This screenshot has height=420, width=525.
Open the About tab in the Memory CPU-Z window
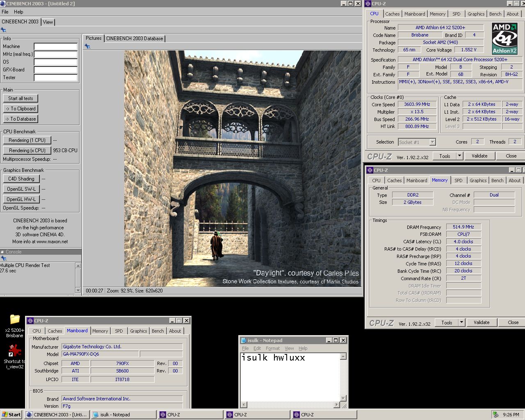click(515, 180)
